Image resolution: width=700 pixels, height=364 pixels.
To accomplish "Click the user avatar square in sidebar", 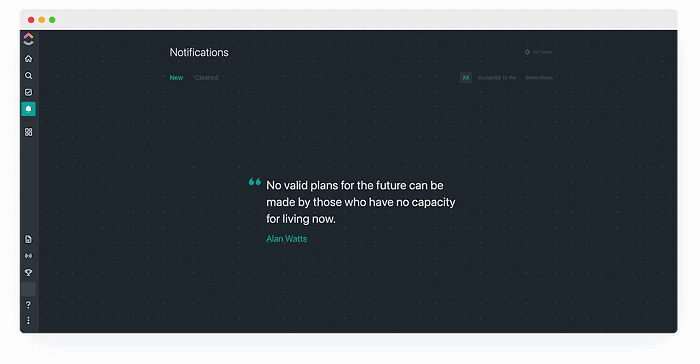I will click(x=28, y=289).
